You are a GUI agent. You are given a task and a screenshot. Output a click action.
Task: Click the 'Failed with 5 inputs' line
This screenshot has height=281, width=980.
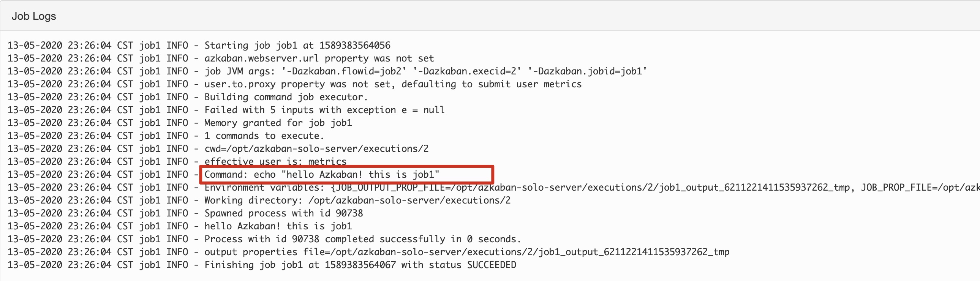226,110
